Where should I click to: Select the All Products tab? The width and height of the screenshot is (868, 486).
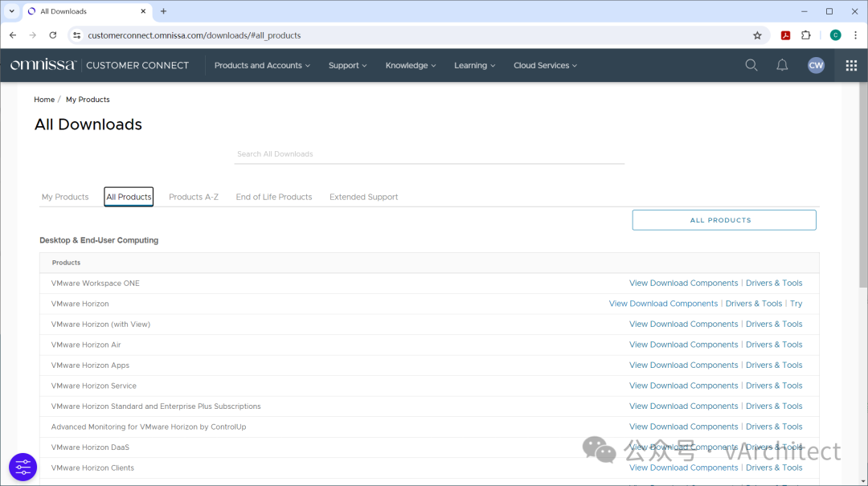tap(129, 197)
